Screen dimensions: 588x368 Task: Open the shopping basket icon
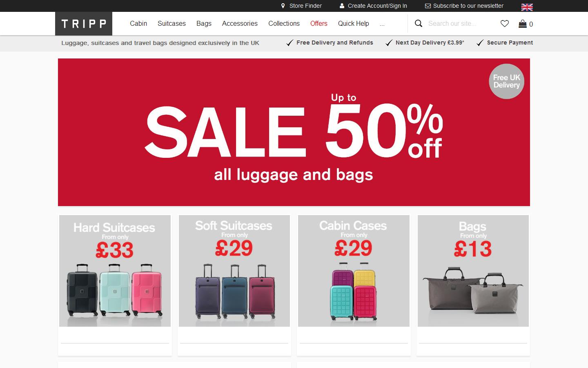point(523,24)
